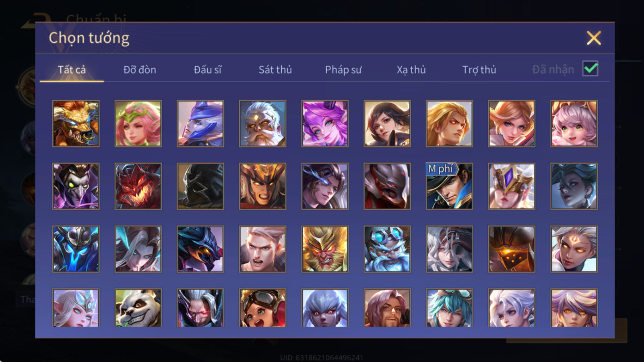Select the golden monkey king hero
Screen dimensions: 644x362
point(325,249)
